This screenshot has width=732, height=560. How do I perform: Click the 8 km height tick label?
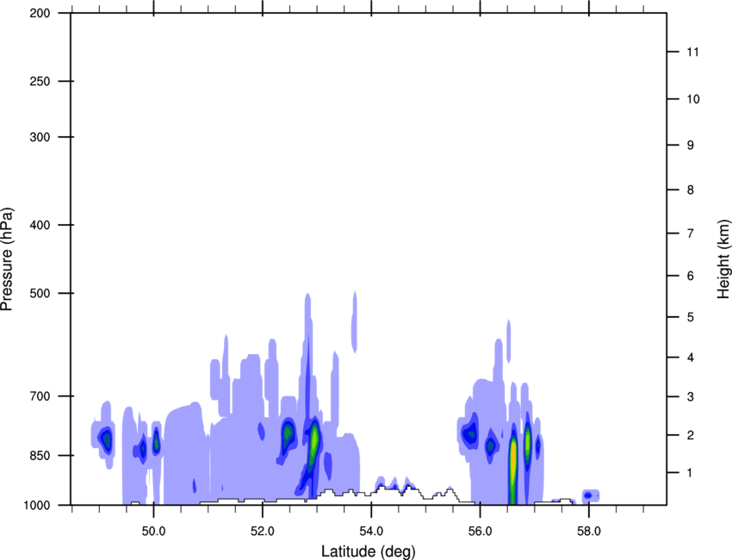(691, 190)
